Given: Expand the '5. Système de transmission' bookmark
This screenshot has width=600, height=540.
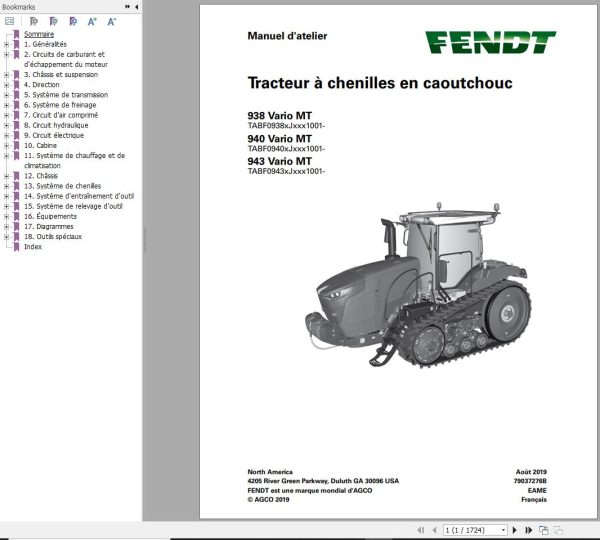Looking at the screenshot, I should (6, 95).
